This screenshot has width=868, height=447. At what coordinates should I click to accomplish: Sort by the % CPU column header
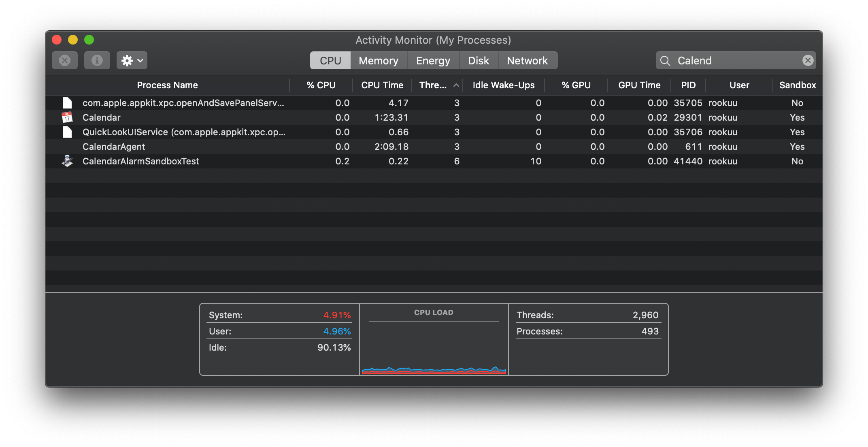tap(321, 85)
